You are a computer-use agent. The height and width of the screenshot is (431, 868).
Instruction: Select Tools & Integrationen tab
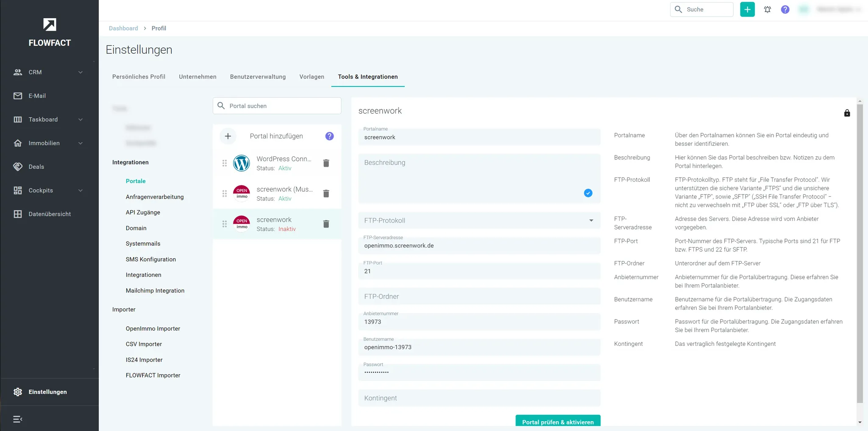point(368,77)
